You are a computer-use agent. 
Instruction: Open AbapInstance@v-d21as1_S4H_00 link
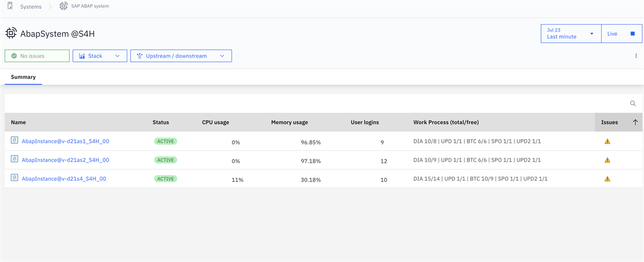click(x=65, y=141)
